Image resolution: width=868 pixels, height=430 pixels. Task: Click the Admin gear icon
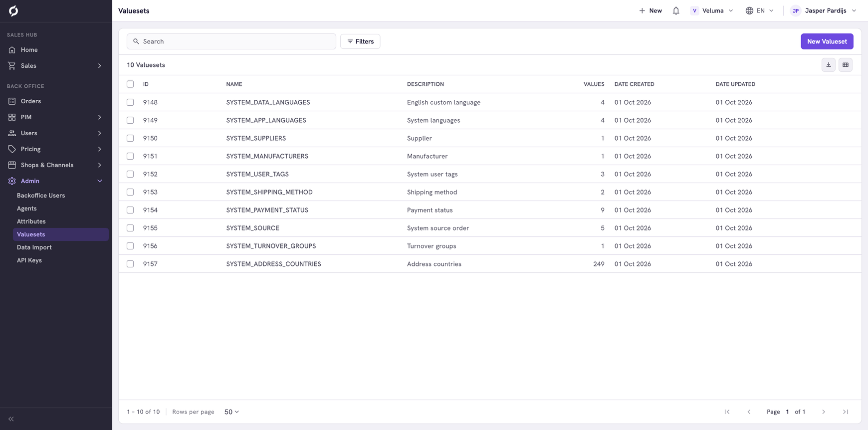12,181
